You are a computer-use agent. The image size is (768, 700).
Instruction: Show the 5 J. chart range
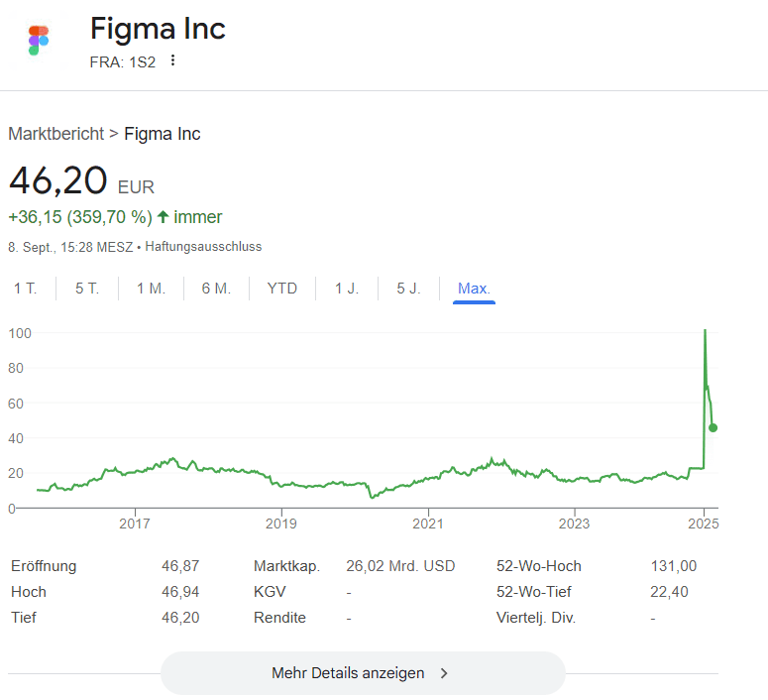coord(408,289)
